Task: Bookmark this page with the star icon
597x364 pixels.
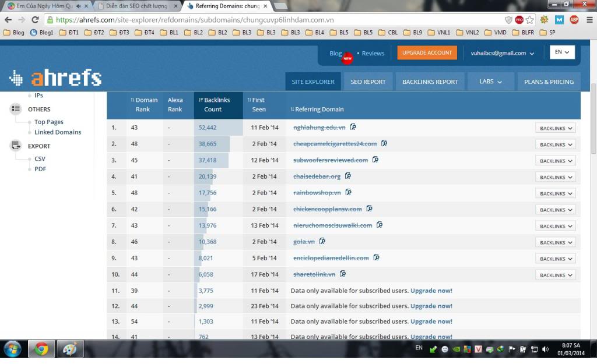Action: (x=529, y=20)
